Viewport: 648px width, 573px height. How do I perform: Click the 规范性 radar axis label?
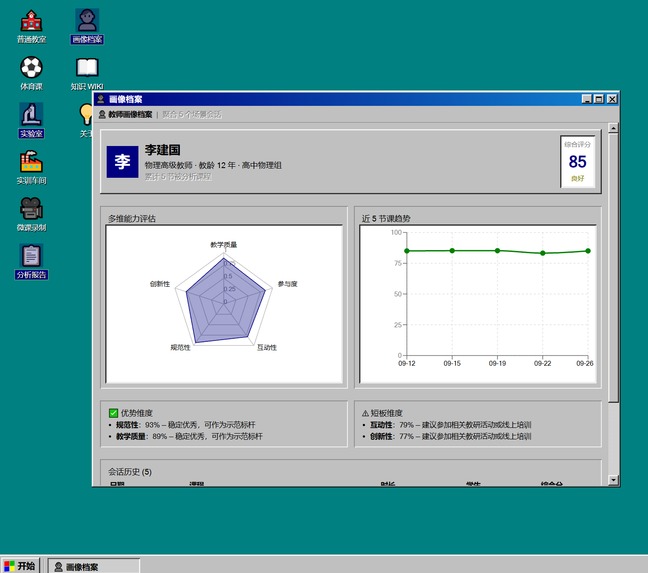181,347
